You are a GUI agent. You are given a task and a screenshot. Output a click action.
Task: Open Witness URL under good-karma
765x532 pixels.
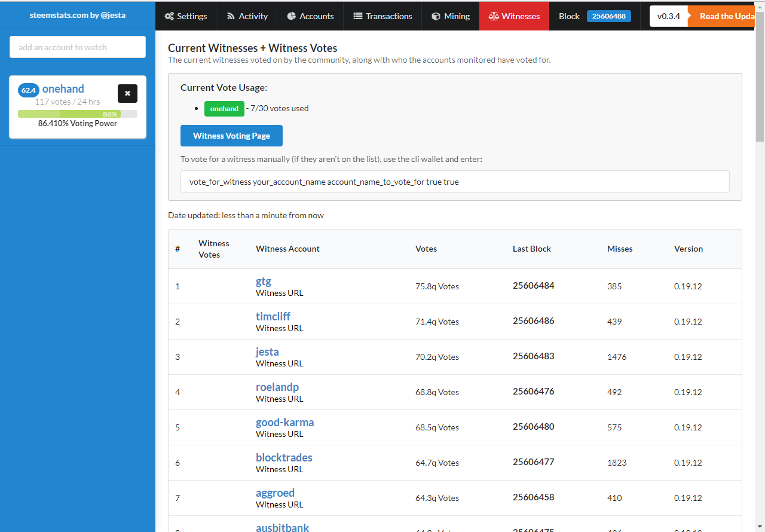[x=279, y=434]
